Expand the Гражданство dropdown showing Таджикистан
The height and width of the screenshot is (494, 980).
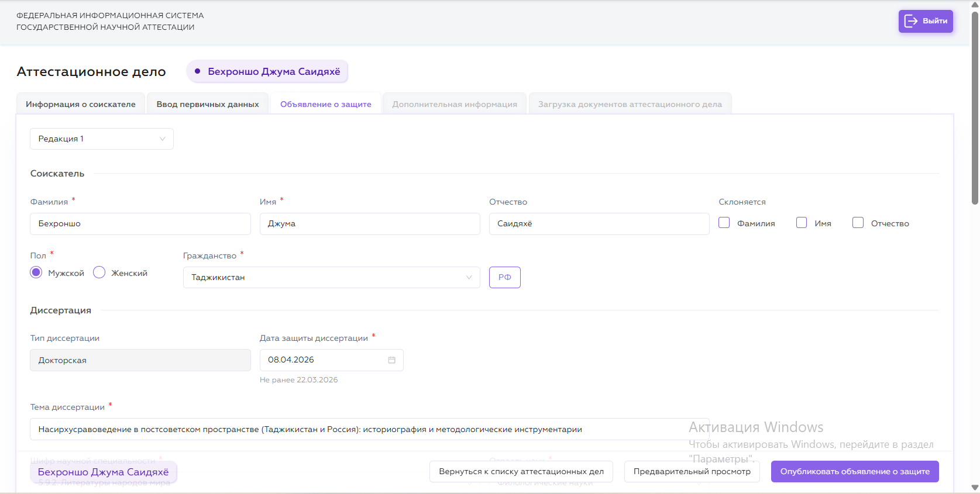[331, 277]
